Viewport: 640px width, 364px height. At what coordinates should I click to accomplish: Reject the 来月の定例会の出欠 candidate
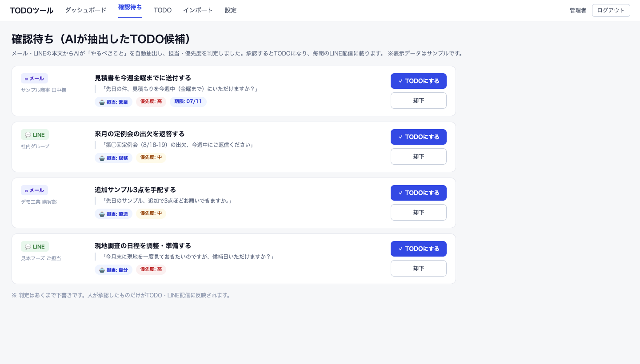pos(418,156)
